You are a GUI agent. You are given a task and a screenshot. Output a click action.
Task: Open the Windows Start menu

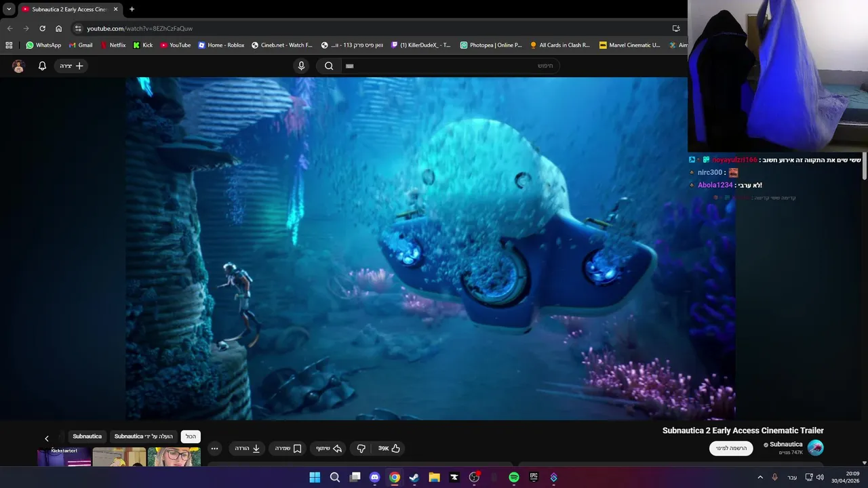click(x=315, y=477)
